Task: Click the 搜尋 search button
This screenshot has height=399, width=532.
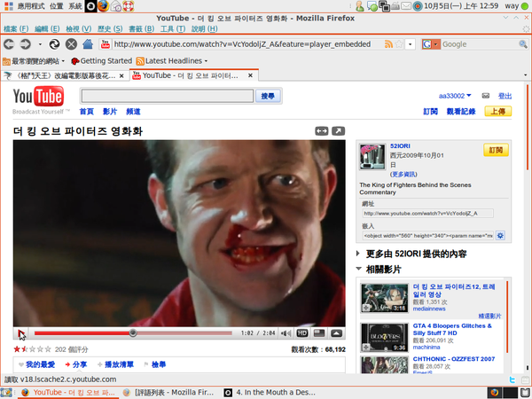Action: [x=268, y=97]
